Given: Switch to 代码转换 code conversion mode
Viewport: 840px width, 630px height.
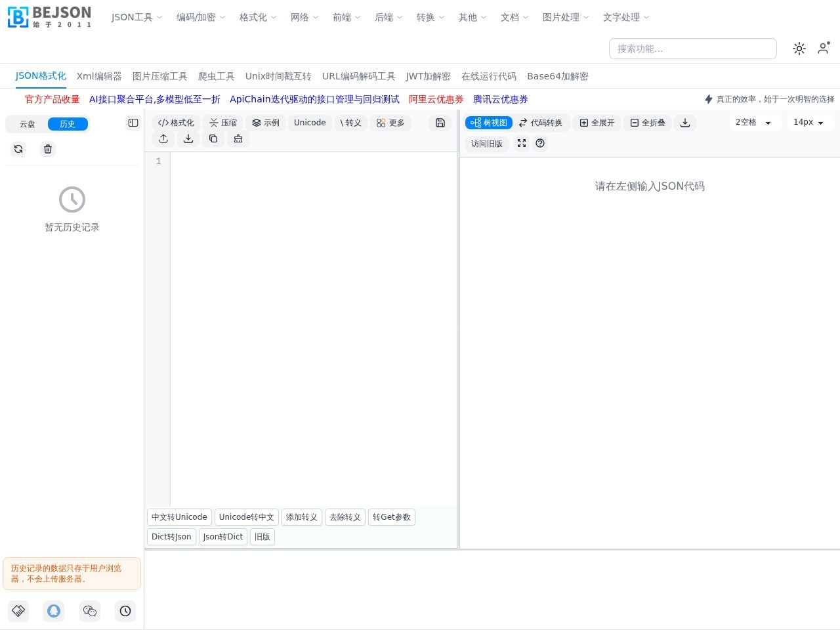Looking at the screenshot, I should pos(541,123).
